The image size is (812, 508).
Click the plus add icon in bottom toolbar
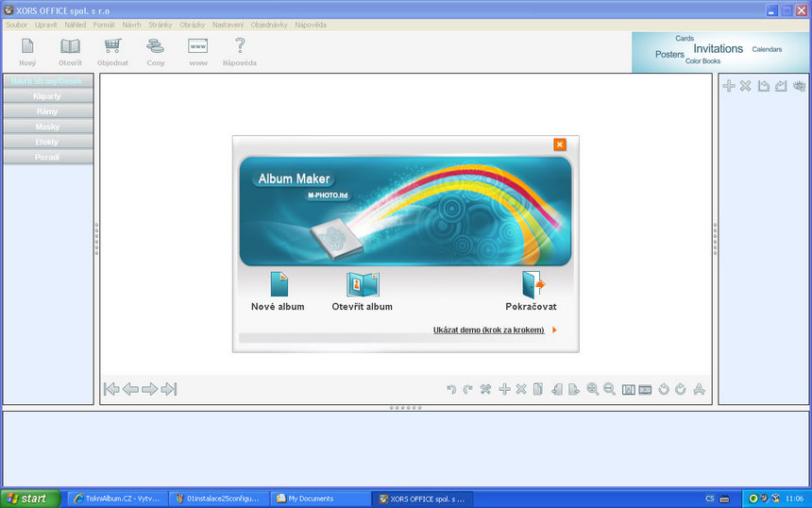pos(504,389)
